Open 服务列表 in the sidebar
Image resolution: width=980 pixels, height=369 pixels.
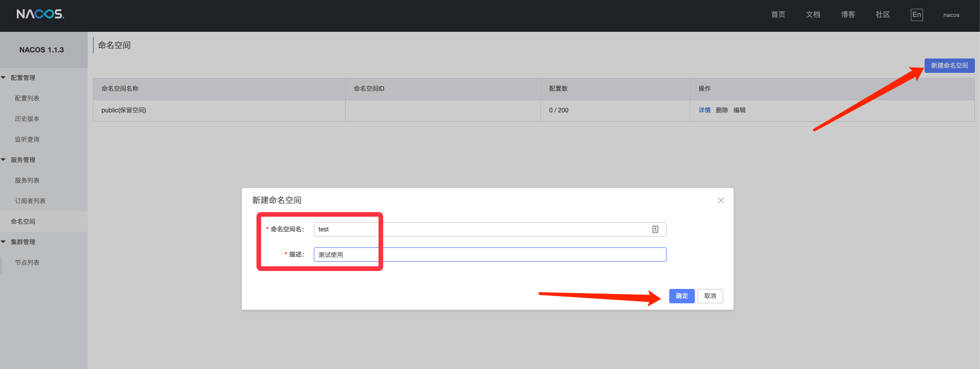coord(27,181)
